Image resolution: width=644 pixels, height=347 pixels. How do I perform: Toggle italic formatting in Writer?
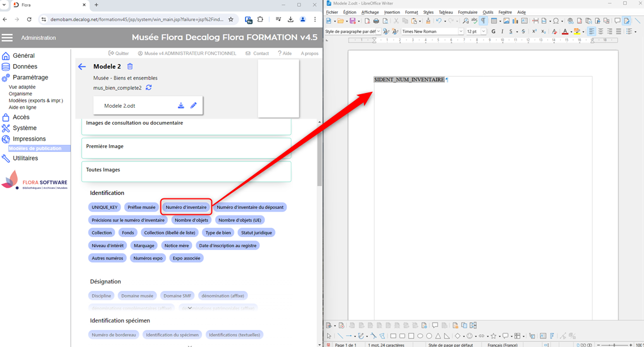(x=502, y=32)
